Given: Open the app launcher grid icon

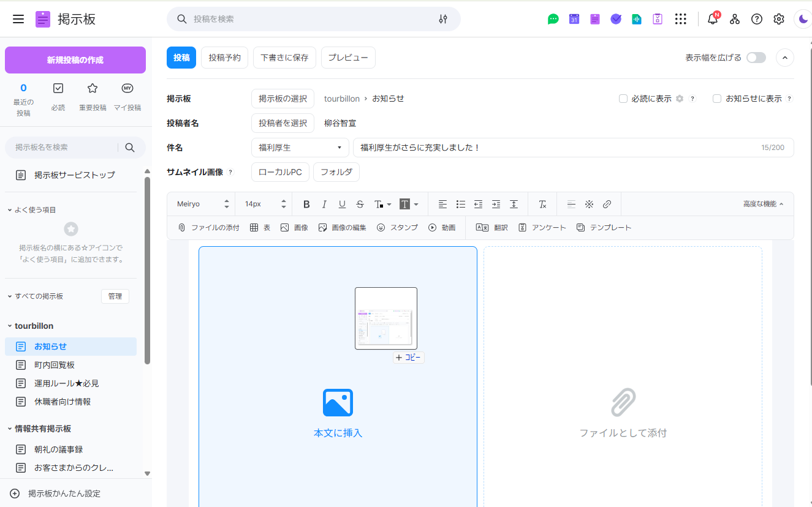Looking at the screenshot, I should [x=680, y=19].
